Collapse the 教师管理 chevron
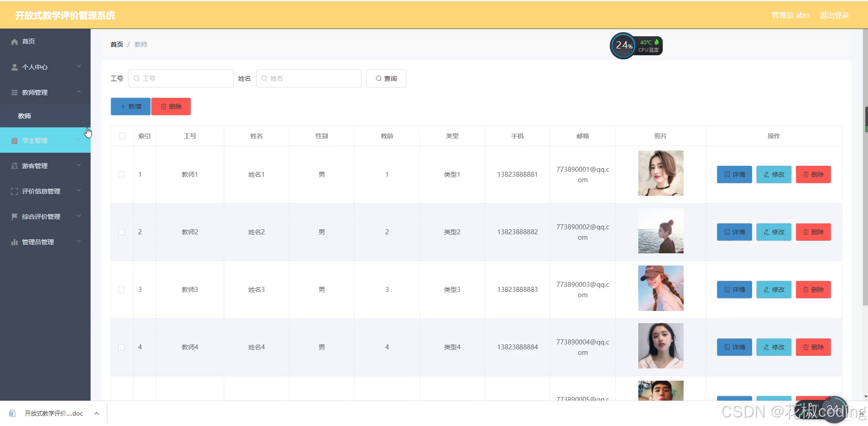Image resolution: width=868 pixels, height=426 pixels. click(79, 92)
